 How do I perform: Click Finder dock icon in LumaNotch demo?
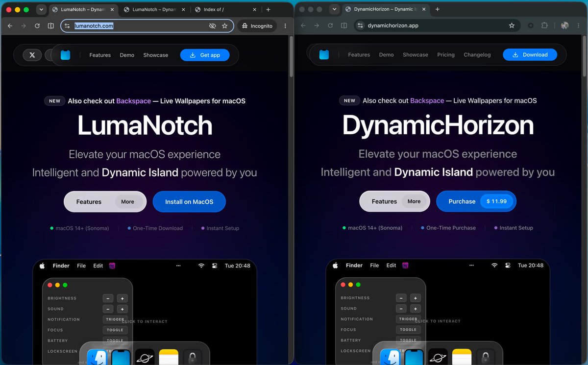tap(97, 357)
